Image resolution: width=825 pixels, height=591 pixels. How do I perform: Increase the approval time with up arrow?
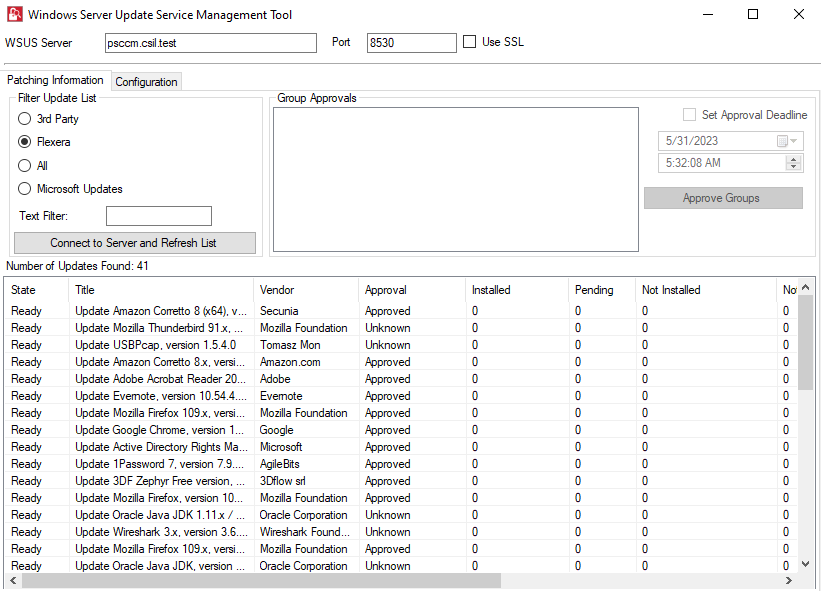pos(795,159)
